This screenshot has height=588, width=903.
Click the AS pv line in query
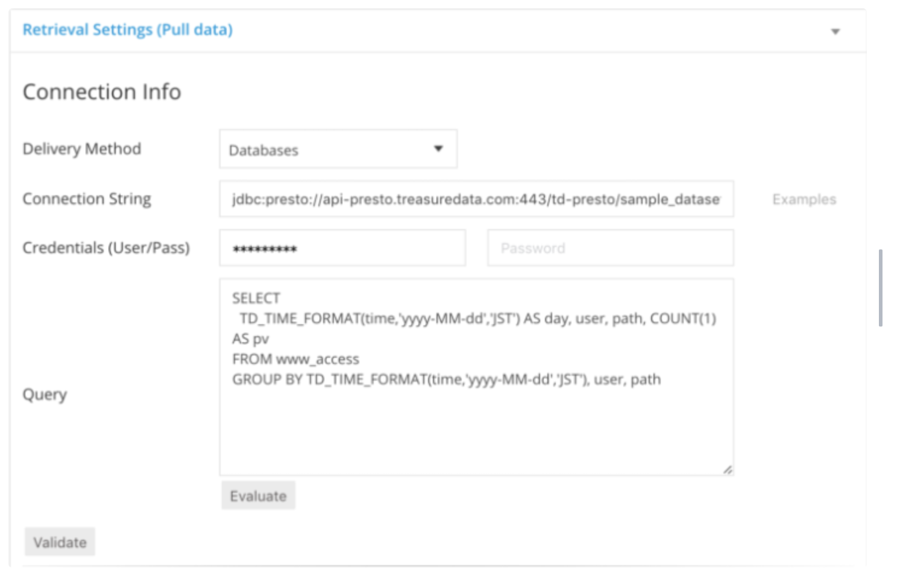[x=251, y=339]
